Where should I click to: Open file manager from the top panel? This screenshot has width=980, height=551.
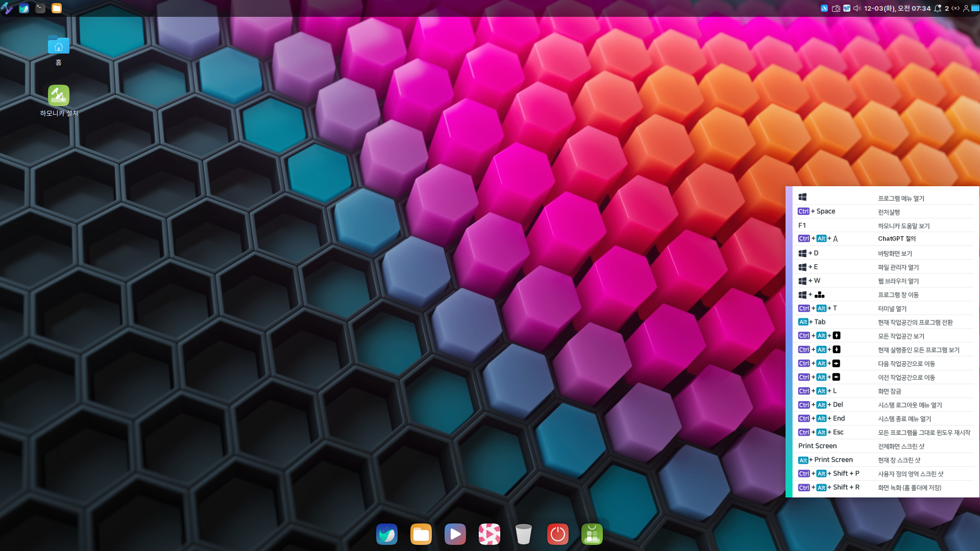[57, 8]
